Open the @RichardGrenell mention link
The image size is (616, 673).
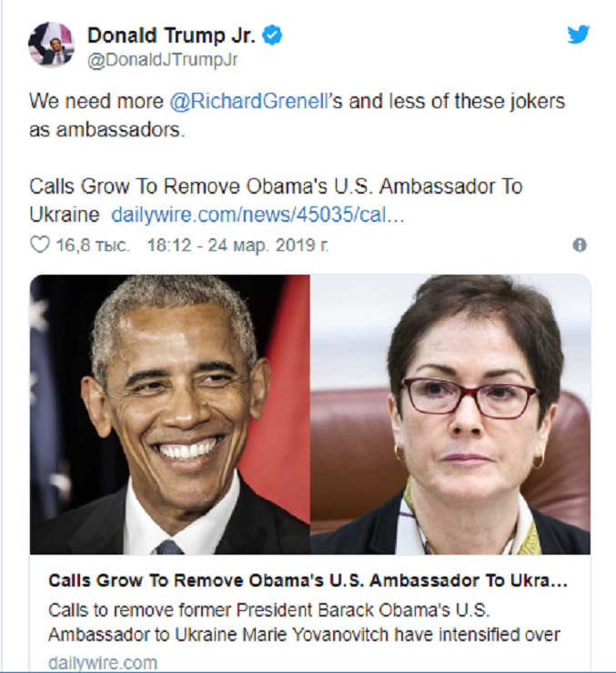click(249, 101)
